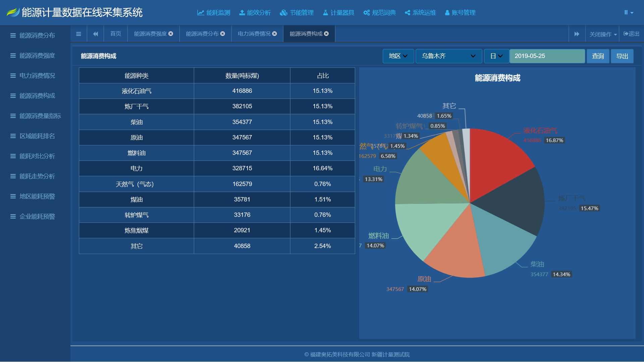Close the 能源消费强度 tab
The image size is (644, 362).
pos(171,34)
